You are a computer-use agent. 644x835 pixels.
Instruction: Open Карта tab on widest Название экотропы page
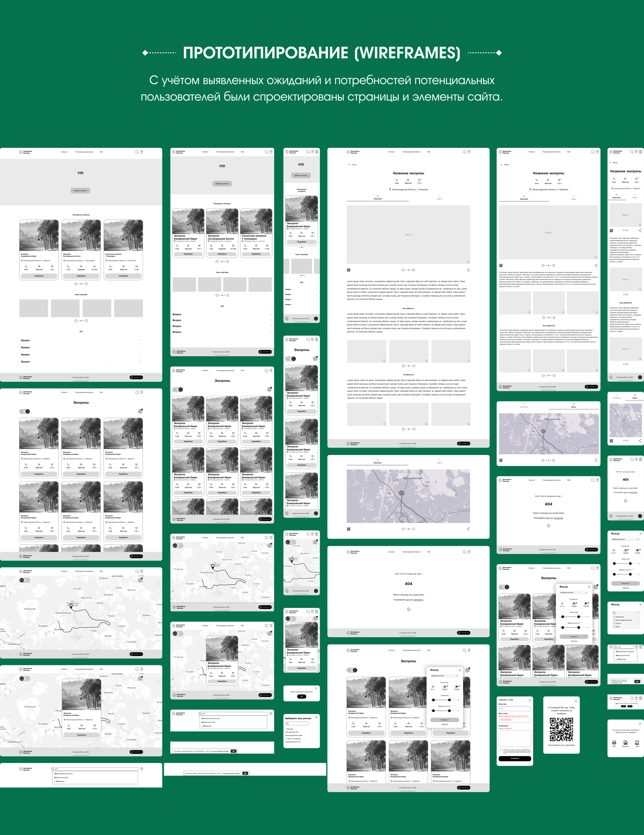[x=439, y=198]
